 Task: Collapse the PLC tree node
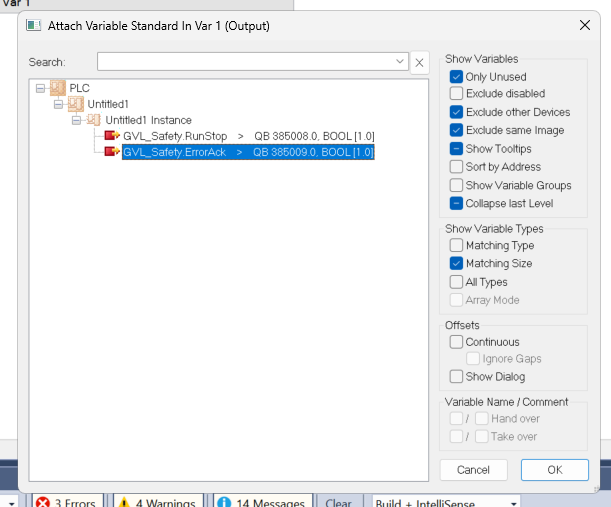(40, 88)
